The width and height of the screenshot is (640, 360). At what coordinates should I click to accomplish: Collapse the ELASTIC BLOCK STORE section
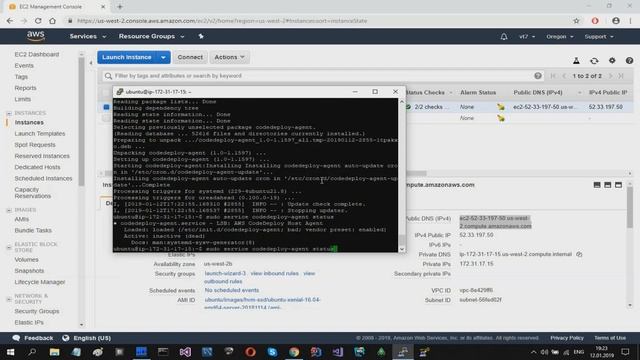[x=9, y=247]
